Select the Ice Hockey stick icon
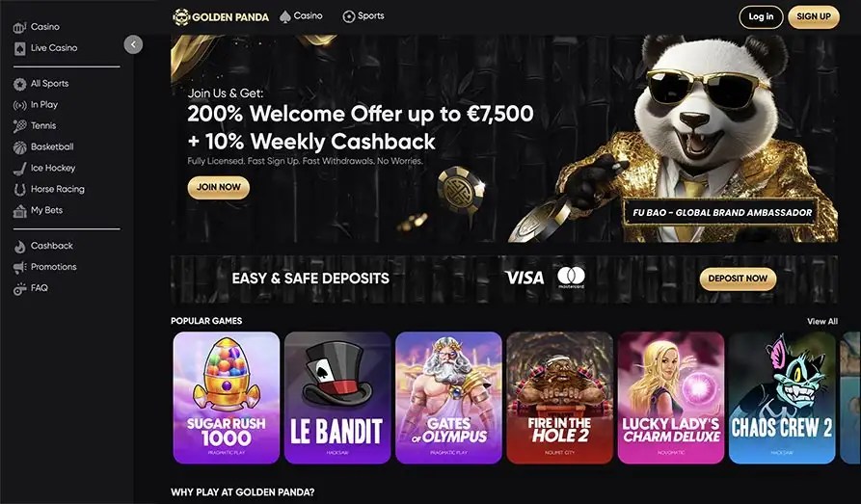 click(20, 168)
